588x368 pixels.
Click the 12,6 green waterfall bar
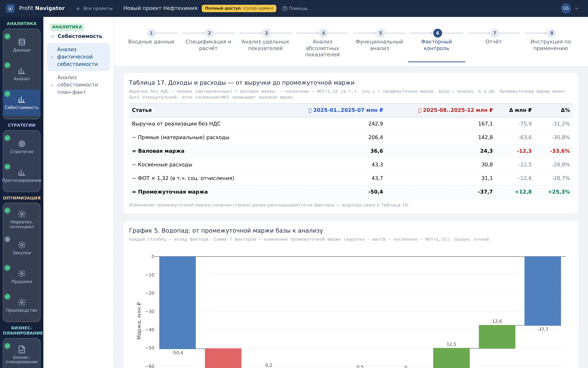point(497,337)
